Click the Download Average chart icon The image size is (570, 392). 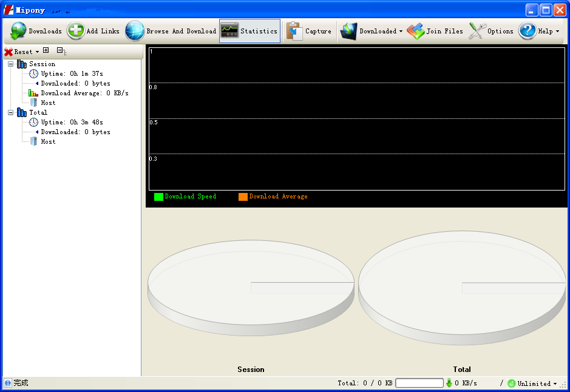click(33, 93)
